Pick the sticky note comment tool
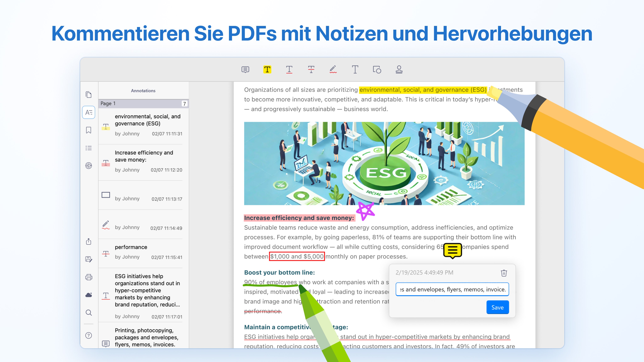The width and height of the screenshot is (644, 362). point(245,69)
